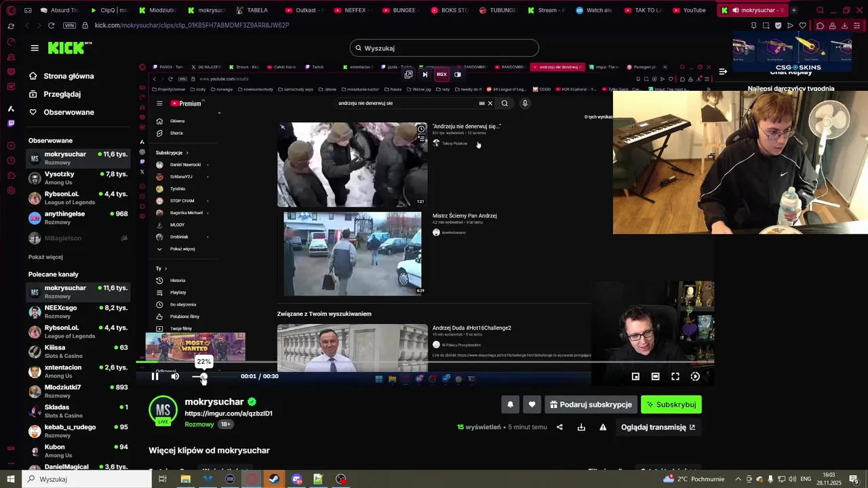Adjust the volume slider at 22%
Screen dimensions: 868x488
point(203,376)
